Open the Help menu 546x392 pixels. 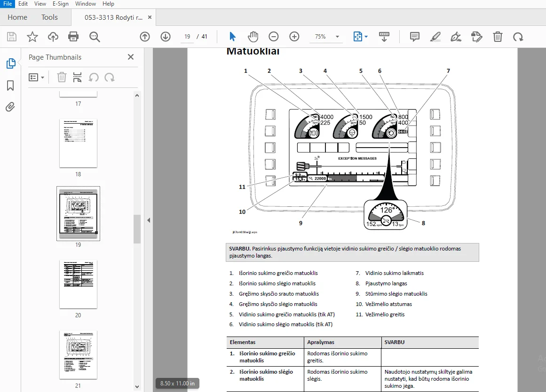108,4
